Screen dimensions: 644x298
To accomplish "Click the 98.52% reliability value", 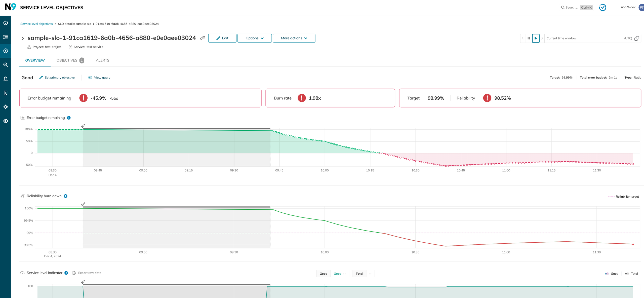I will coord(503,98).
